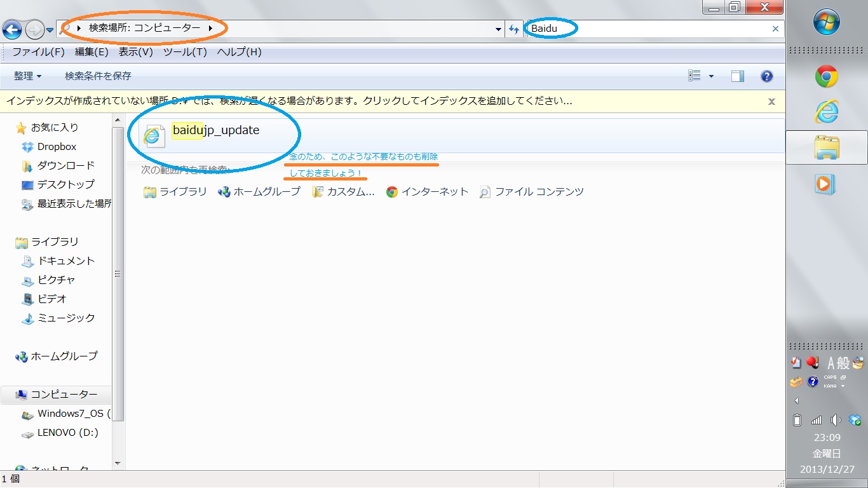Change the view with the view icon
This screenshot has width=868, height=488.
point(694,76)
